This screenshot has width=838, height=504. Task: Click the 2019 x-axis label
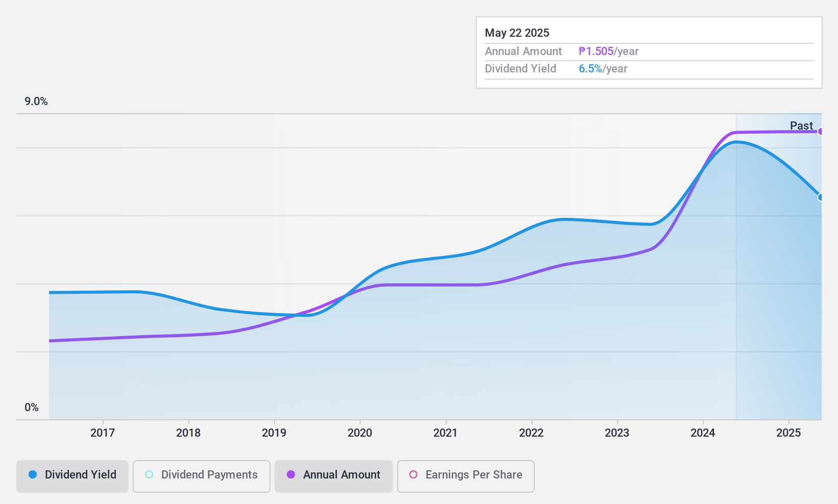point(274,433)
